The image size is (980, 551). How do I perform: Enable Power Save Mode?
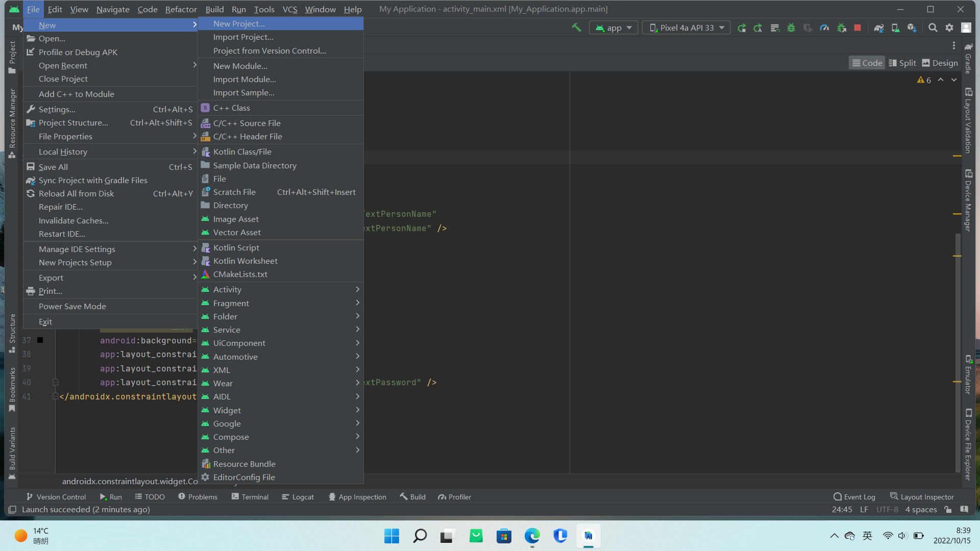[72, 306]
